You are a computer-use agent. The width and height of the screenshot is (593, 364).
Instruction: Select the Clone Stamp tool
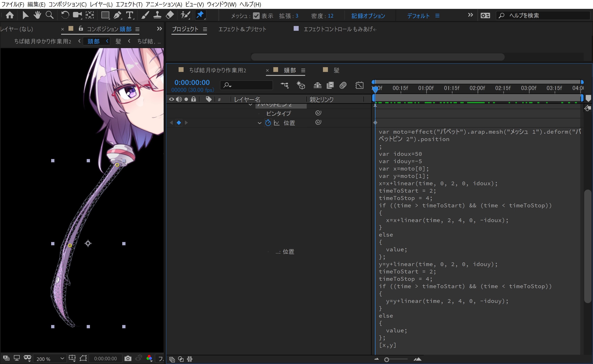point(157,15)
